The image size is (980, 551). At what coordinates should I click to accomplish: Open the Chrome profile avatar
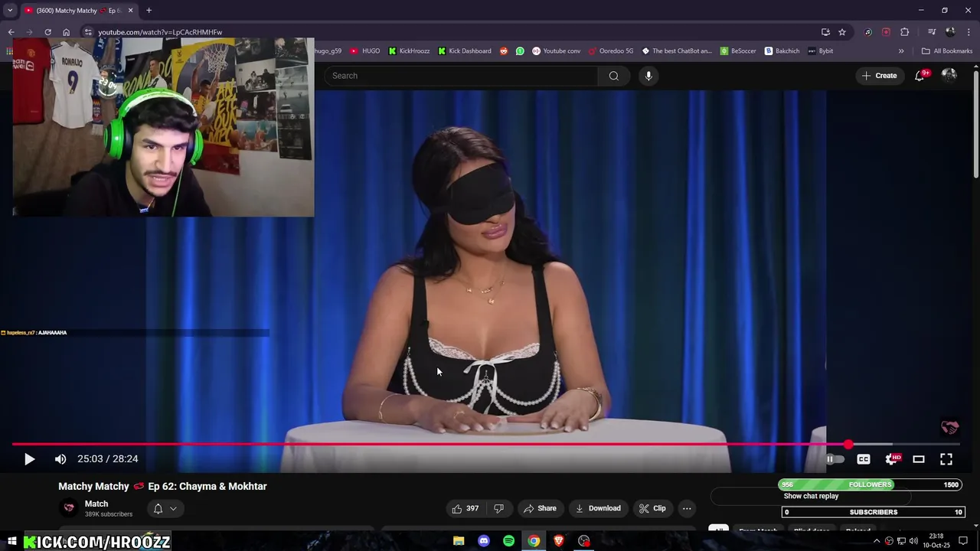(950, 32)
